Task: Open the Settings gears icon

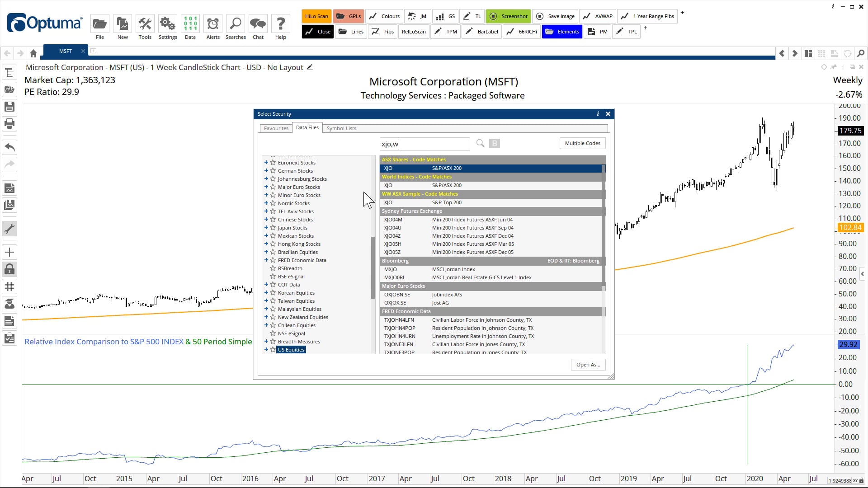Action: 168,23
